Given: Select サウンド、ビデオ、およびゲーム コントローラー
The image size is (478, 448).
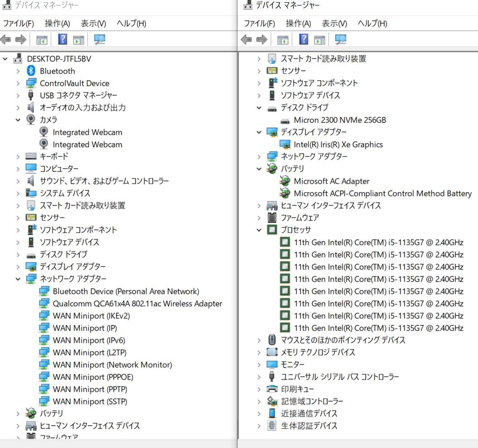Looking at the screenshot, I should (104, 181).
